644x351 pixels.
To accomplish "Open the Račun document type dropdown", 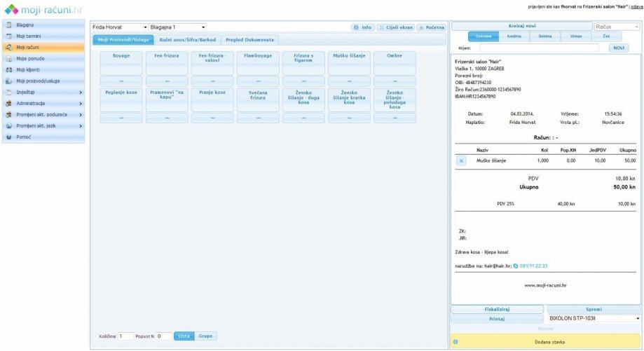I will coord(617,27).
